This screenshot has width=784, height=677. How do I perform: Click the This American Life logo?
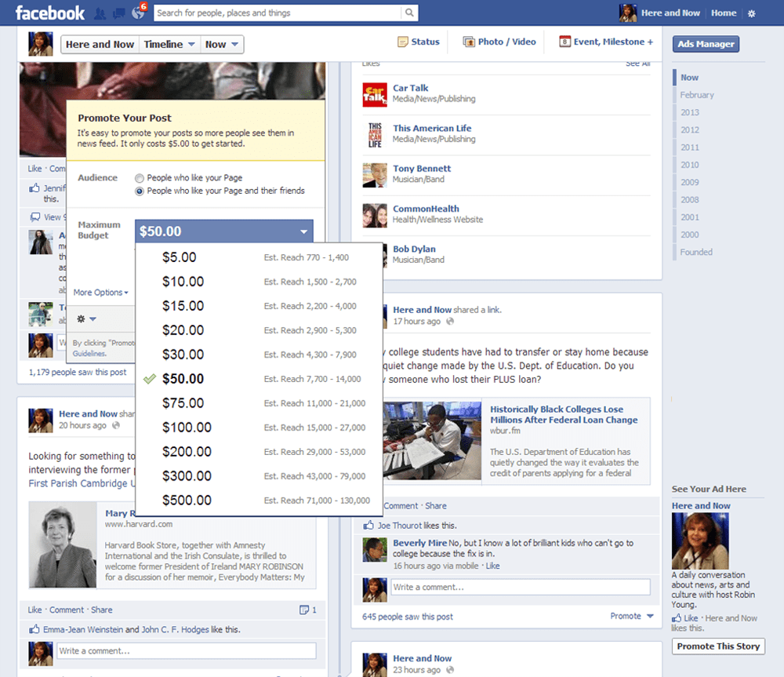(x=375, y=134)
